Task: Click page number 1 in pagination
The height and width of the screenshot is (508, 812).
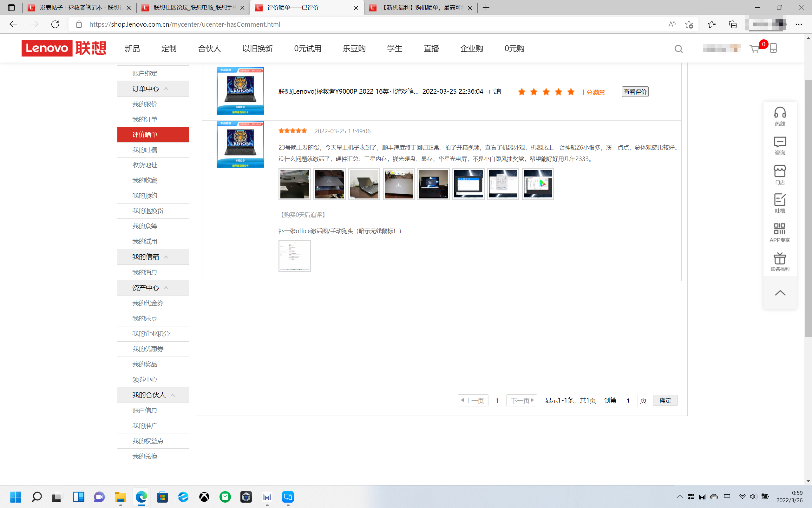Action: [497, 400]
